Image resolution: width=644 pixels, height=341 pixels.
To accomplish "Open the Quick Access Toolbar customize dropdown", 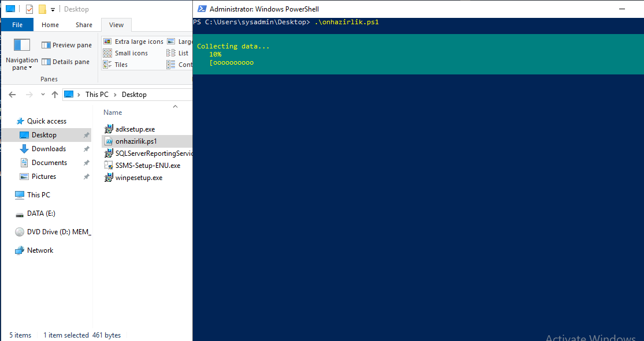I will point(53,9).
